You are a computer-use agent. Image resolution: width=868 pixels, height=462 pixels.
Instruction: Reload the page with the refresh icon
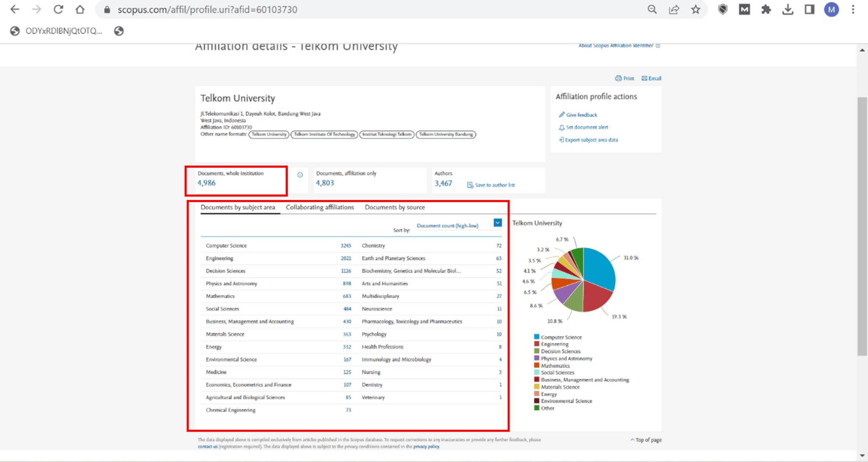click(x=58, y=9)
